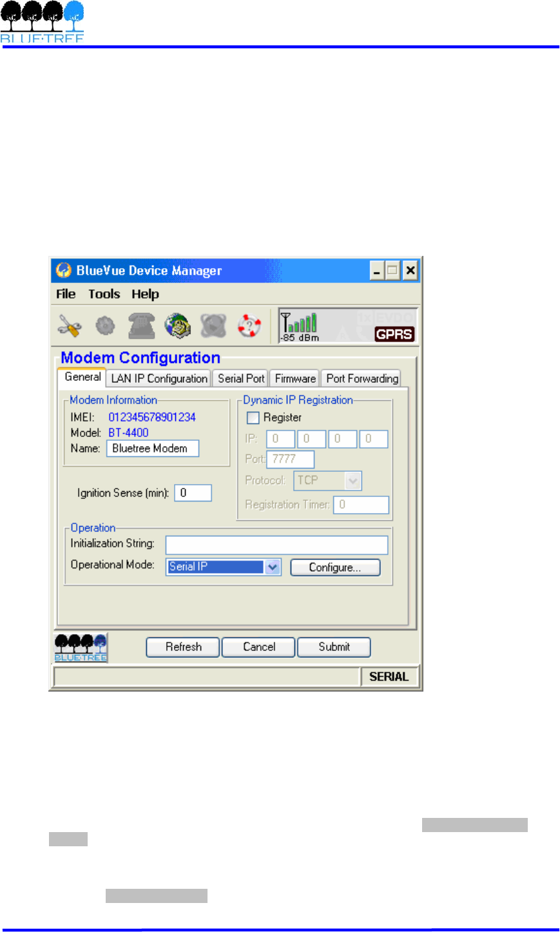Open the wrench and screwdriver configuration tool

(69, 326)
